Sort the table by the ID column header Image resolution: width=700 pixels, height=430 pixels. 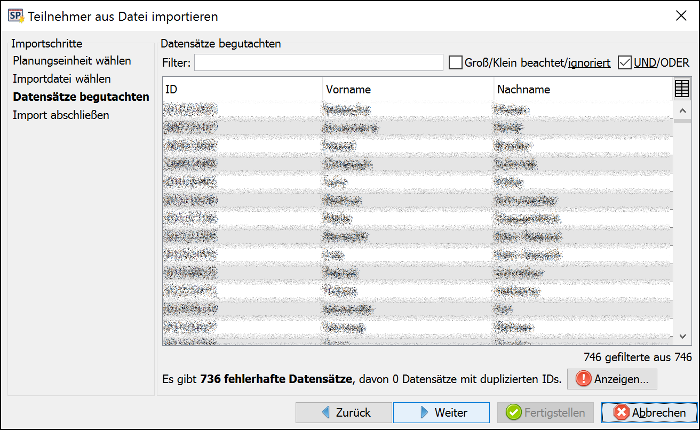pyautogui.click(x=242, y=89)
